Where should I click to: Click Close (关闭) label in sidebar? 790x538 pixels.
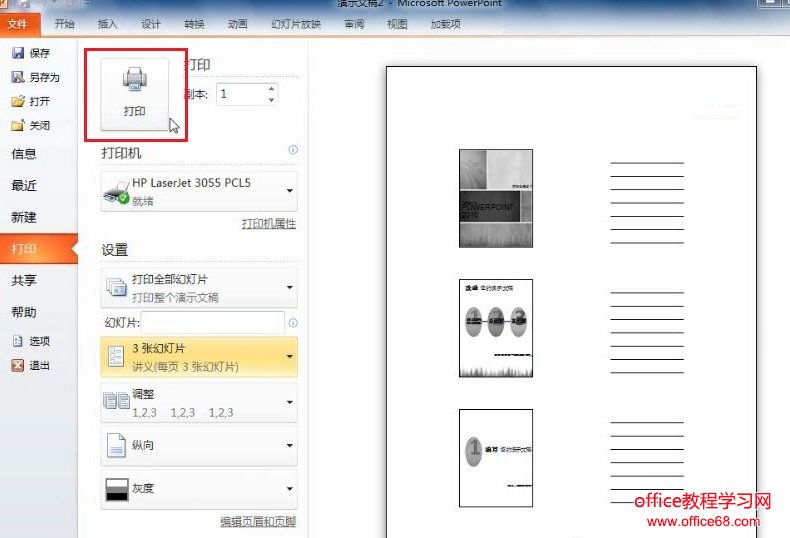coord(39,125)
